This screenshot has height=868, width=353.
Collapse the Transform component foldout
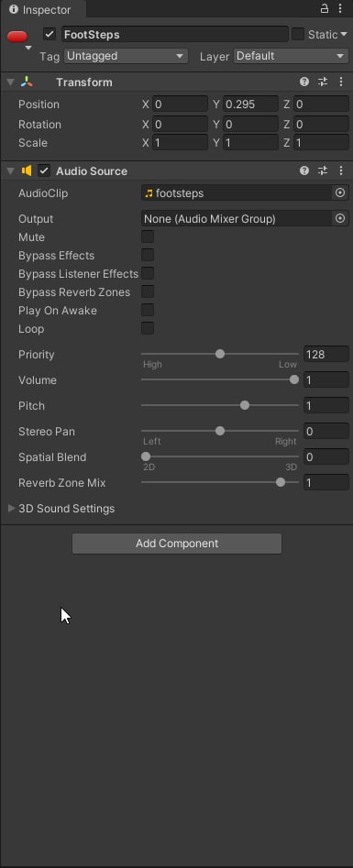tap(10, 82)
